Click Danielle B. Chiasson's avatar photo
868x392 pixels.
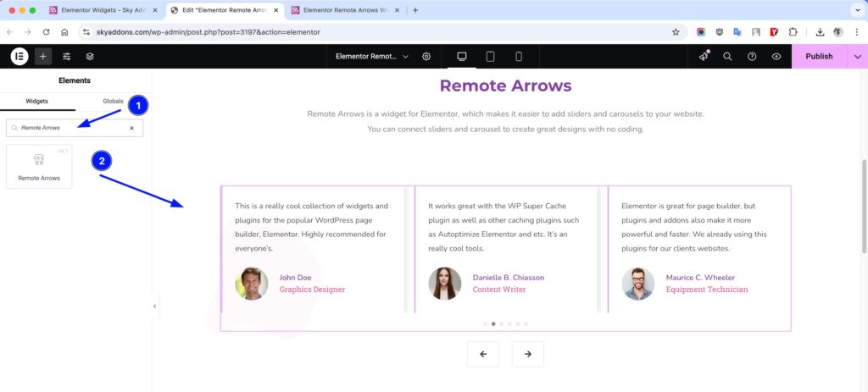pos(444,284)
